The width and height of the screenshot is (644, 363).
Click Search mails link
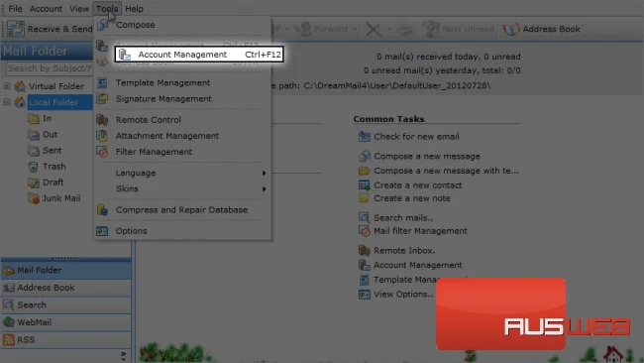click(x=403, y=218)
